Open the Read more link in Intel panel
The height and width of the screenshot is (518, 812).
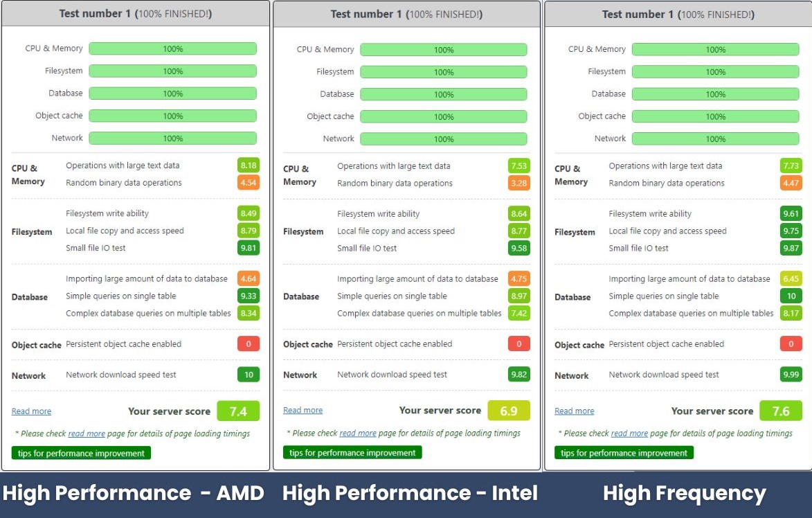tap(303, 411)
